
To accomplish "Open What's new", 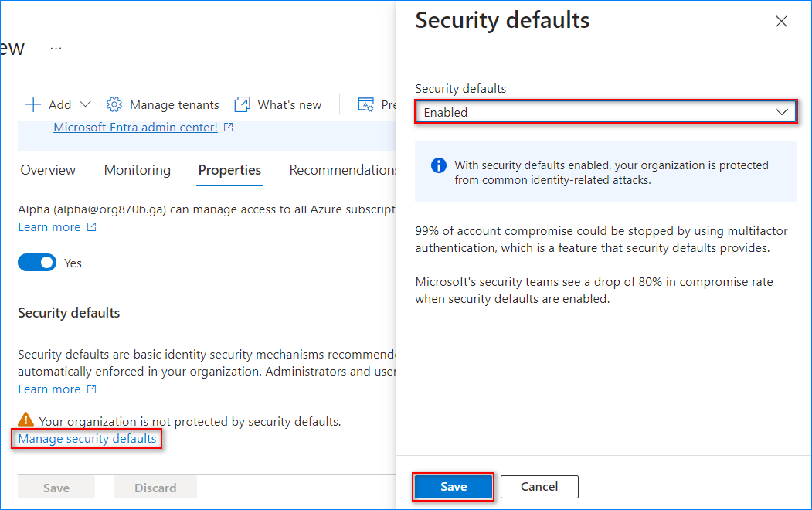I will point(290,104).
